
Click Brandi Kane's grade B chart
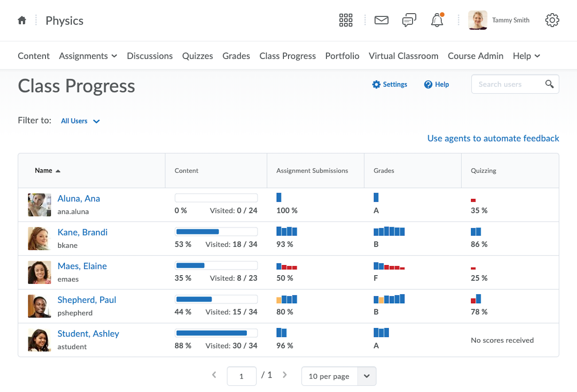click(389, 231)
